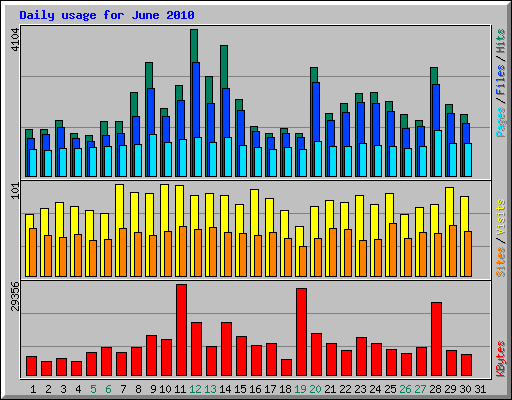
Task: Click day label 25 on the axis
Action: click(x=390, y=389)
